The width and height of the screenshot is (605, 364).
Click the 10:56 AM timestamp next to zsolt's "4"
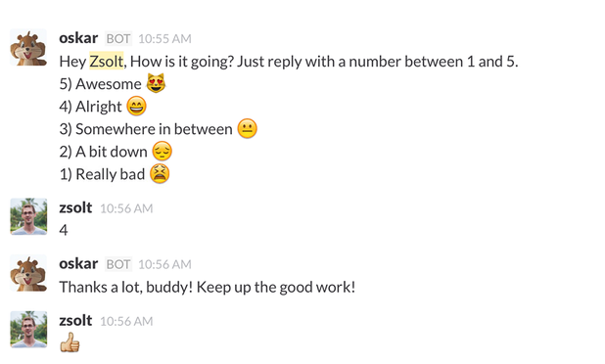click(x=126, y=208)
